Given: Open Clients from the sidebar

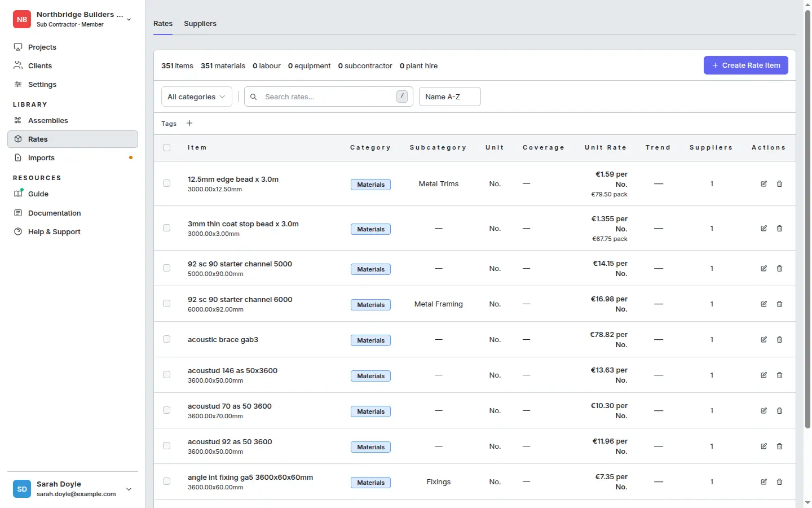Looking at the screenshot, I should coord(72,65).
